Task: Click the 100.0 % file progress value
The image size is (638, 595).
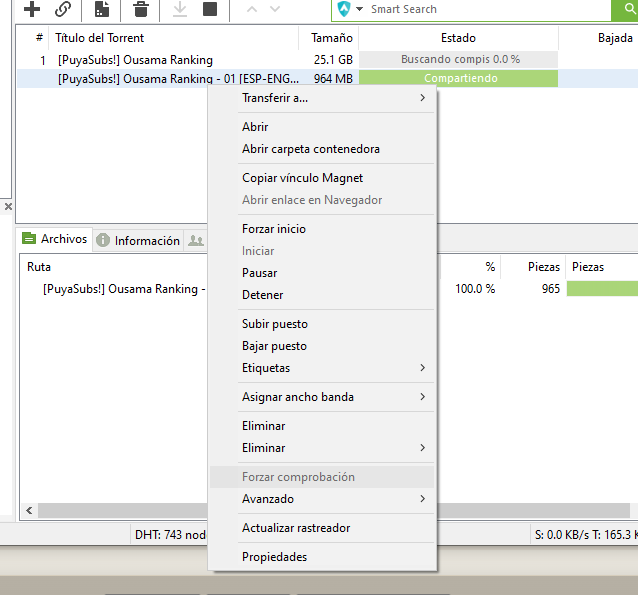Action: 475,289
